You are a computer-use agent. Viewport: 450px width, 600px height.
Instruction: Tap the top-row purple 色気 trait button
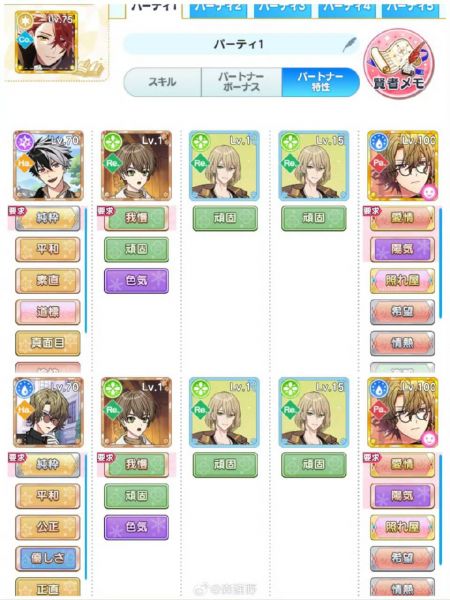(x=136, y=280)
